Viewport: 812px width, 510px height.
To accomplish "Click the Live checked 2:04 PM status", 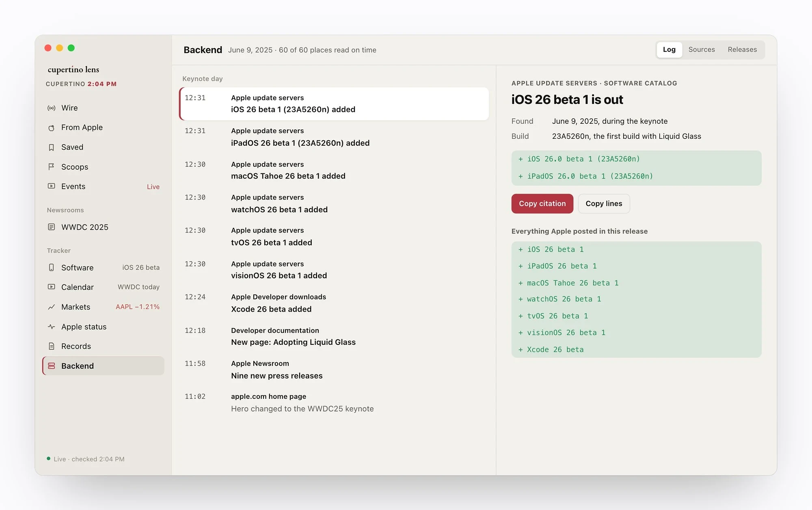I will coord(85,459).
